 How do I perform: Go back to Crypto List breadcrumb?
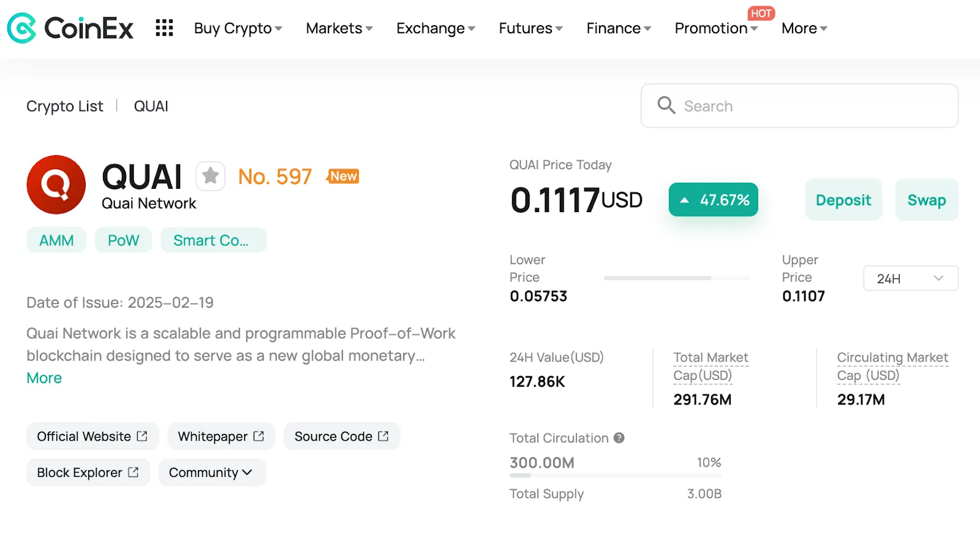(x=65, y=106)
